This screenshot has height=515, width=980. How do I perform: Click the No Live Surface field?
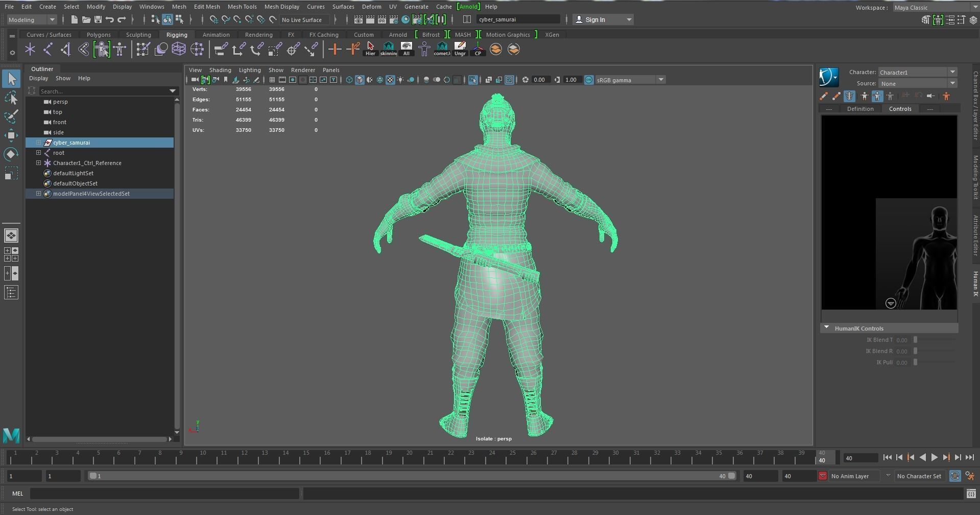pyautogui.click(x=305, y=20)
